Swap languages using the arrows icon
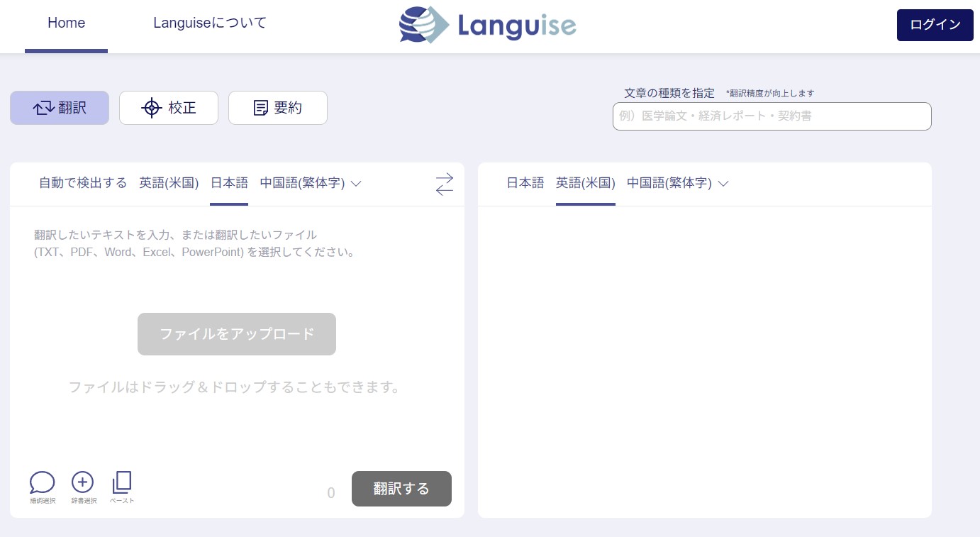 click(444, 184)
